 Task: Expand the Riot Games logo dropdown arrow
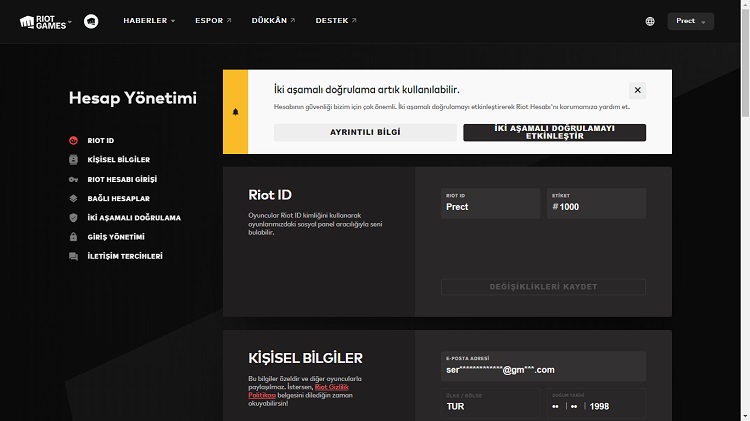(x=70, y=22)
